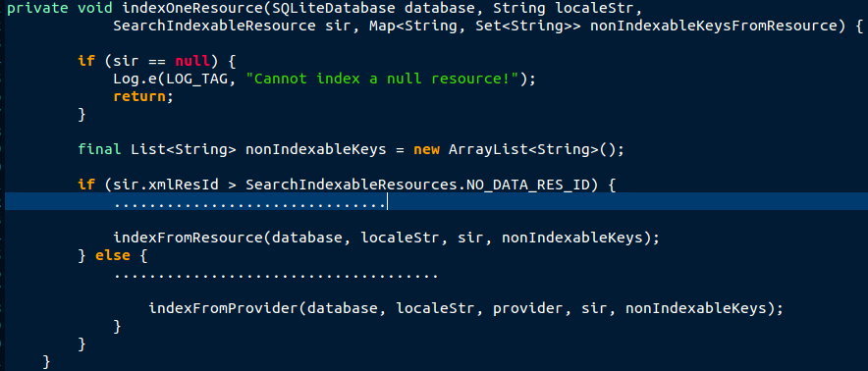868x371 pixels.
Task: Click the 'else' keyword
Action: click(x=113, y=255)
